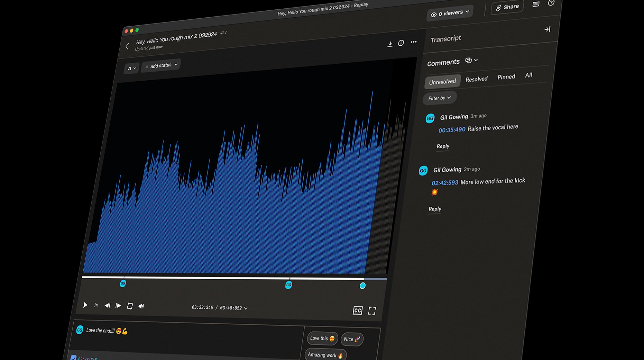Toggle closed captions CC
644x360 pixels.
tap(357, 310)
